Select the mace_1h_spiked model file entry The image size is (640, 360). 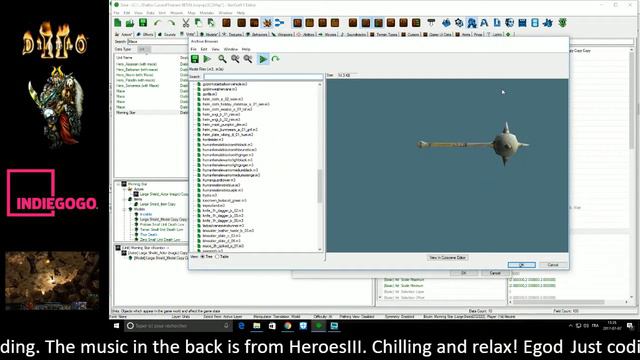[x=222, y=246]
